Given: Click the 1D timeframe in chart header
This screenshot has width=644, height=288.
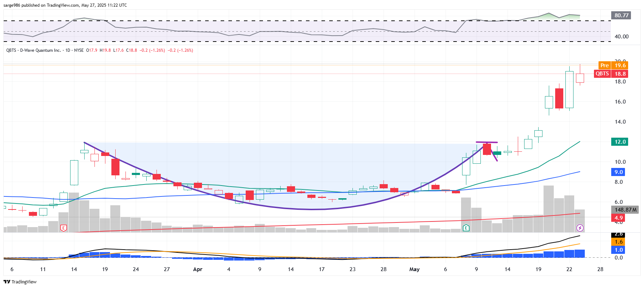Looking at the screenshot, I should click(68, 50).
